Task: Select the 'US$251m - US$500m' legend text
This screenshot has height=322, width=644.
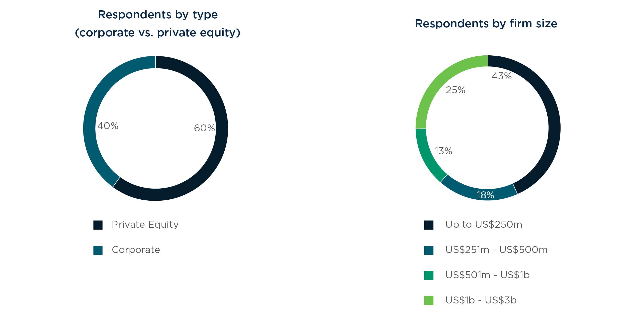Action: click(496, 250)
